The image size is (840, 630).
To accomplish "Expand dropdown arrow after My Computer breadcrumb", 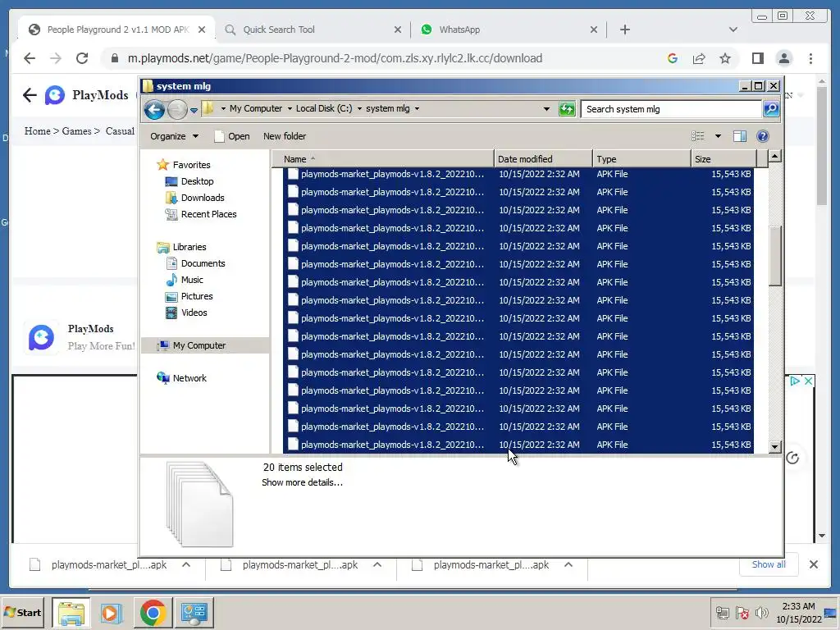I will click(x=290, y=109).
